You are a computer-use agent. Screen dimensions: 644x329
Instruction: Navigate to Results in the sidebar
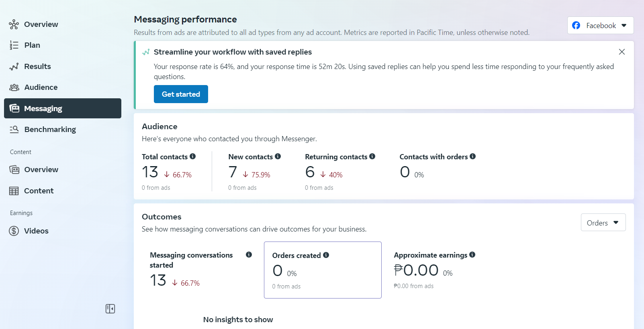37,66
